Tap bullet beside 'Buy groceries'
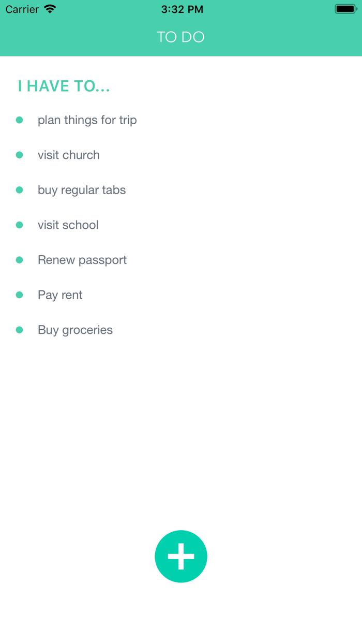 click(x=20, y=330)
